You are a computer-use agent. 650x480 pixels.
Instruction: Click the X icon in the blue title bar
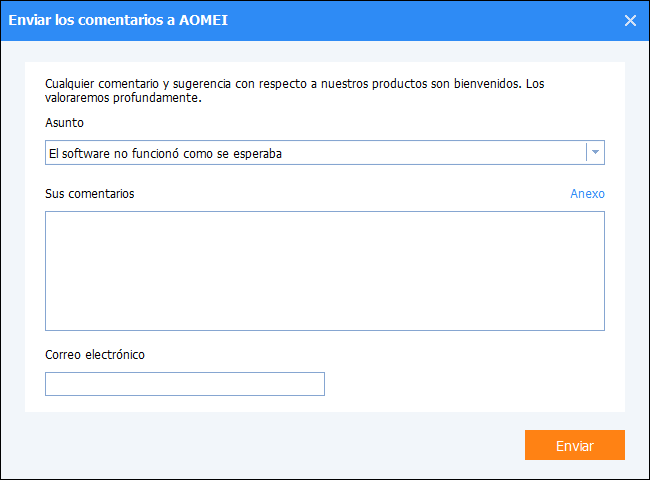coord(630,20)
